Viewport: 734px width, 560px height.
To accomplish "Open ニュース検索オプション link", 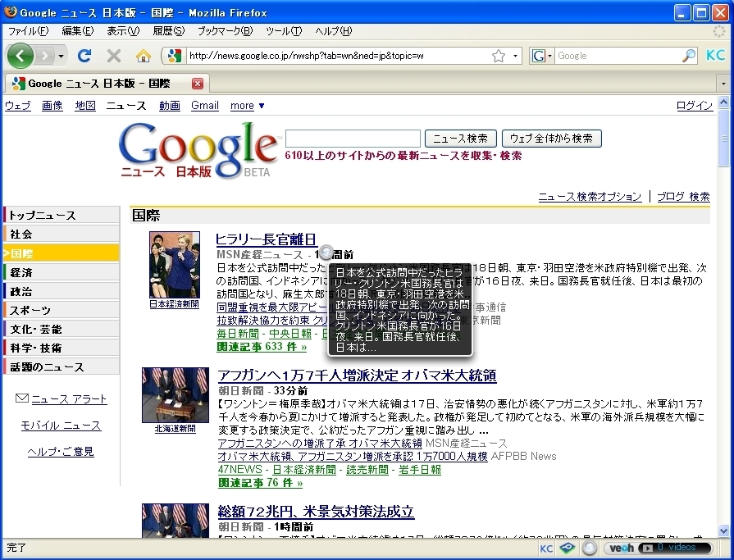I will pos(590,197).
